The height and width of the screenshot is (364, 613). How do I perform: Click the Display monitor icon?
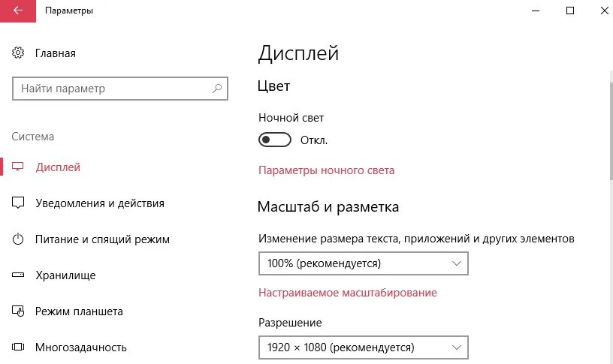click(x=19, y=167)
